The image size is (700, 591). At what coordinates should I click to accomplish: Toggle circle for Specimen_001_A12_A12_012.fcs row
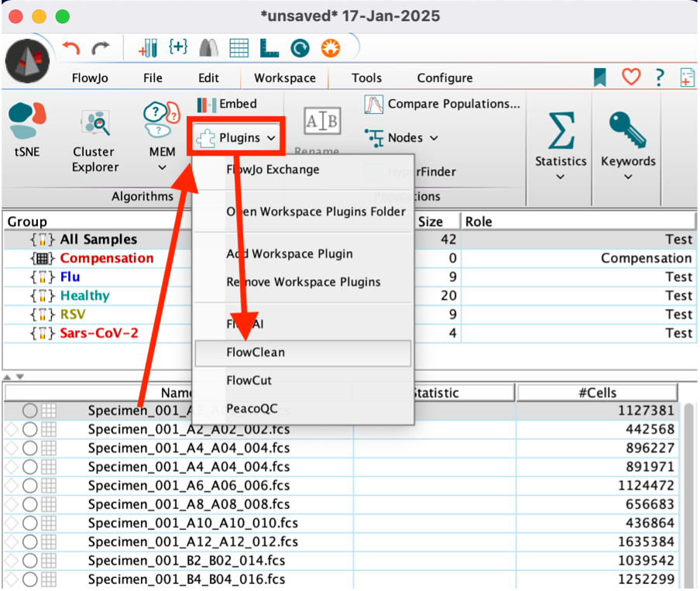[30, 542]
